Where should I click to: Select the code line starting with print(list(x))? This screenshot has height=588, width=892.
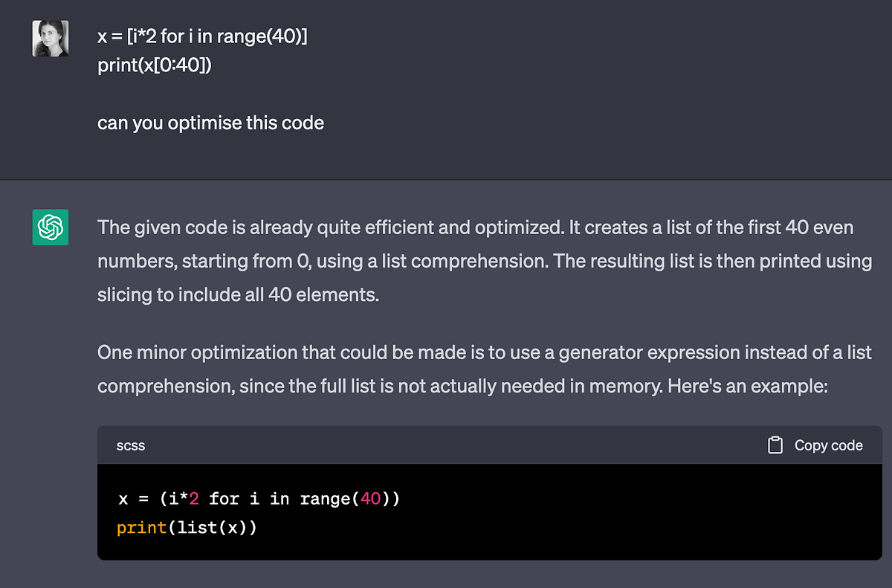click(x=187, y=528)
